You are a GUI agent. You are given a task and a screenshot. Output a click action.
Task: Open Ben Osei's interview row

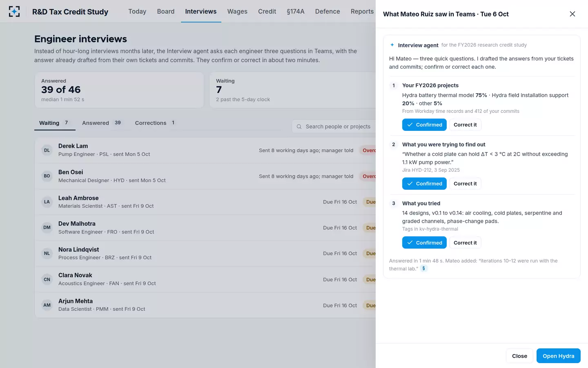tap(205, 176)
